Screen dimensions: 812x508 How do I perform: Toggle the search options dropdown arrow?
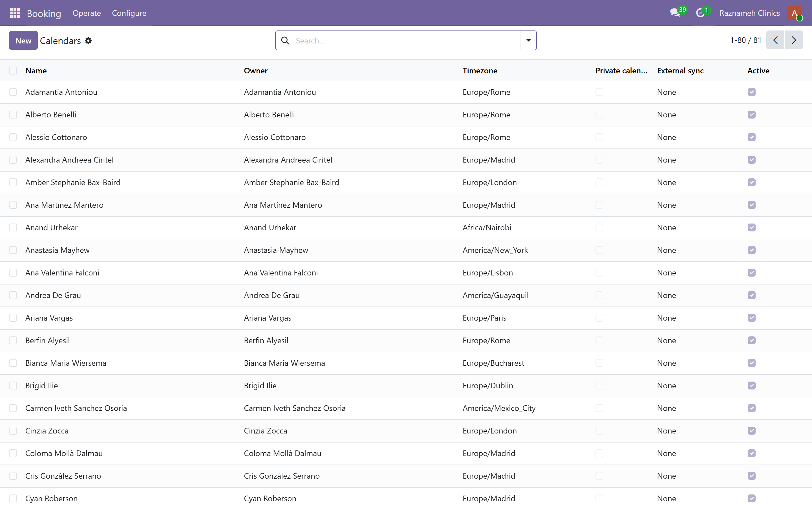[528, 40]
